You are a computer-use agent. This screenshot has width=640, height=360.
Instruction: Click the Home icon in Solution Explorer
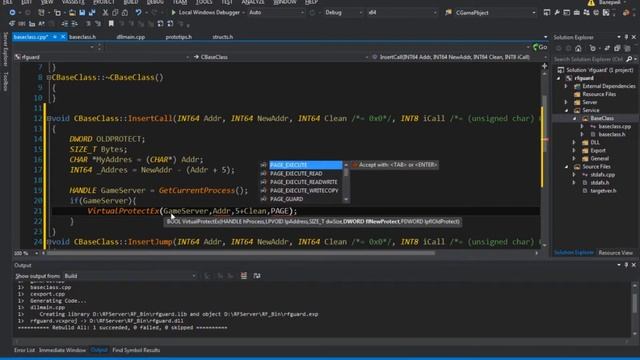pyautogui.click(x=578, y=48)
